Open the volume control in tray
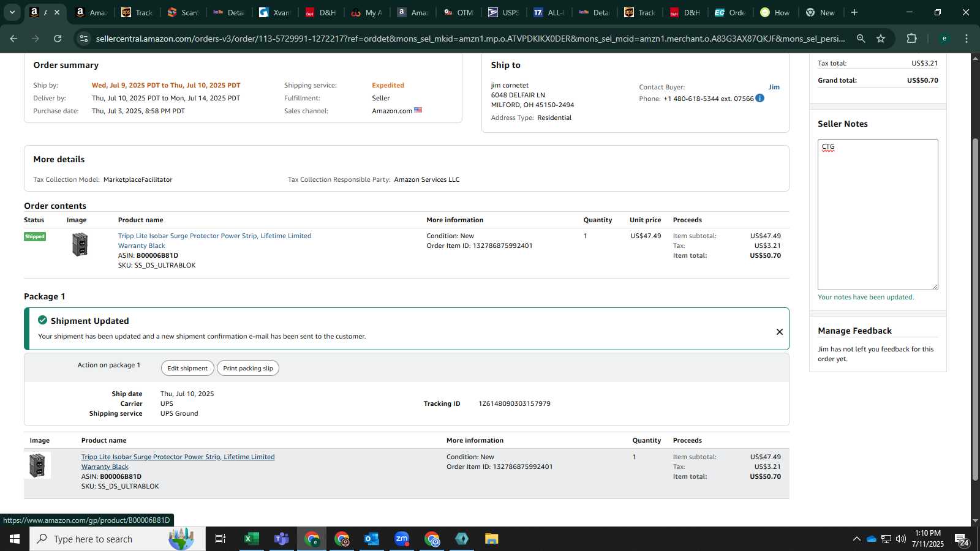Image resolution: width=980 pixels, height=551 pixels. tap(900, 539)
